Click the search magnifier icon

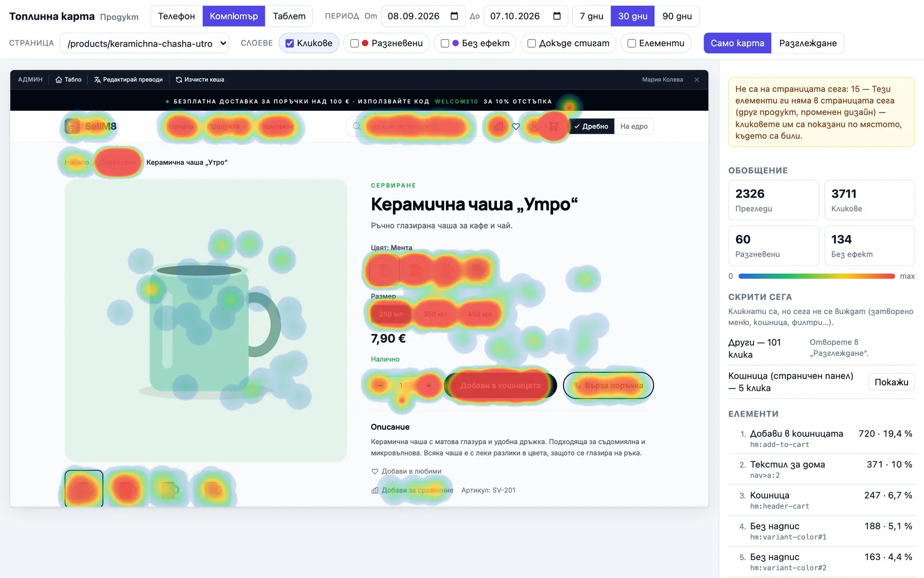tap(357, 126)
